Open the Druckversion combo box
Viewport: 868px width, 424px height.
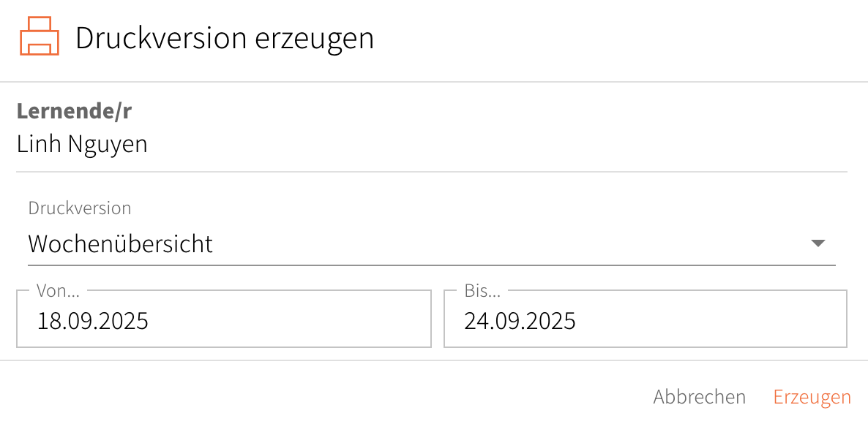coord(431,243)
